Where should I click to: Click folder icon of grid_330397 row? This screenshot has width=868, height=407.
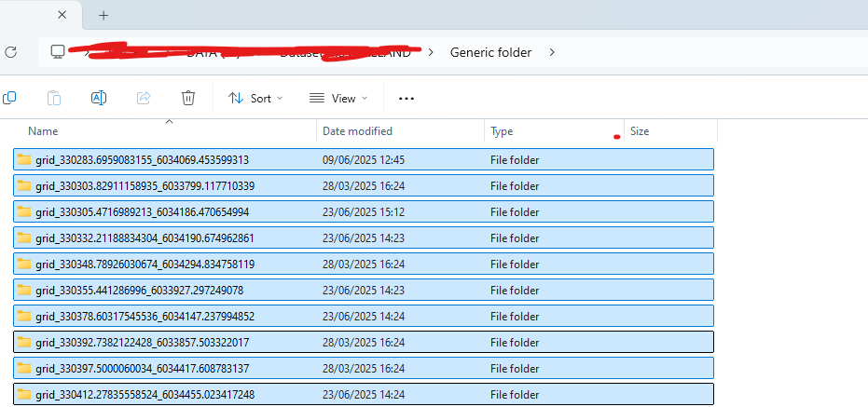pyautogui.click(x=24, y=368)
